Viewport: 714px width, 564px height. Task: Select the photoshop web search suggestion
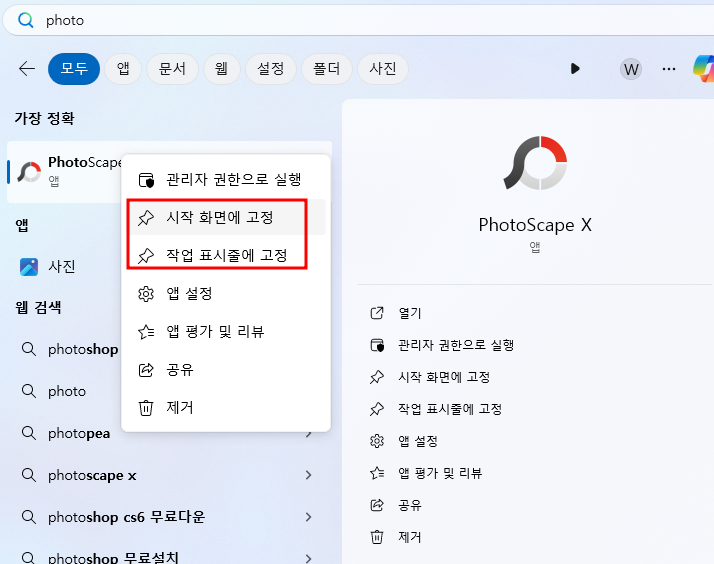[65, 350]
